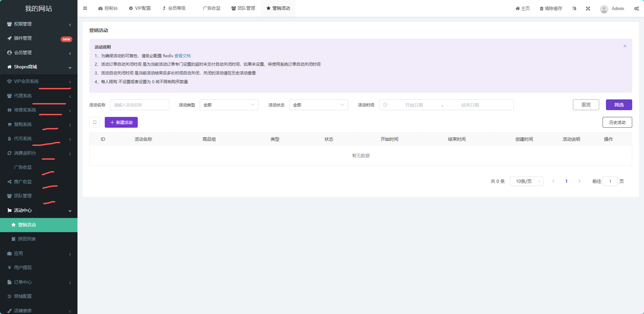Click the fullscreen icon in the top bar

coord(588,9)
